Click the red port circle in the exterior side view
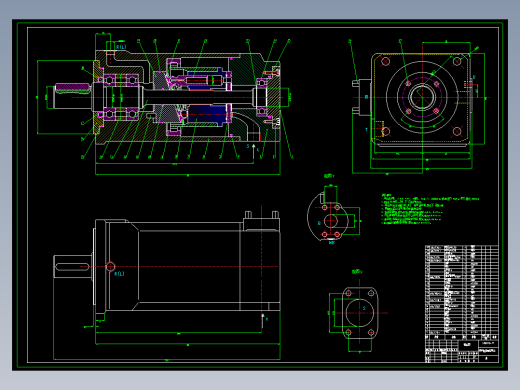Screen dimensions: 520x390 coord(110,266)
